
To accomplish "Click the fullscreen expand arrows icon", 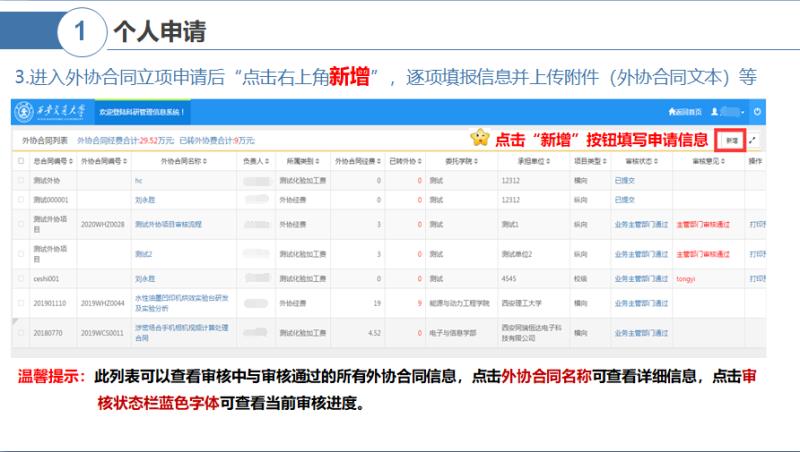I will [753, 141].
